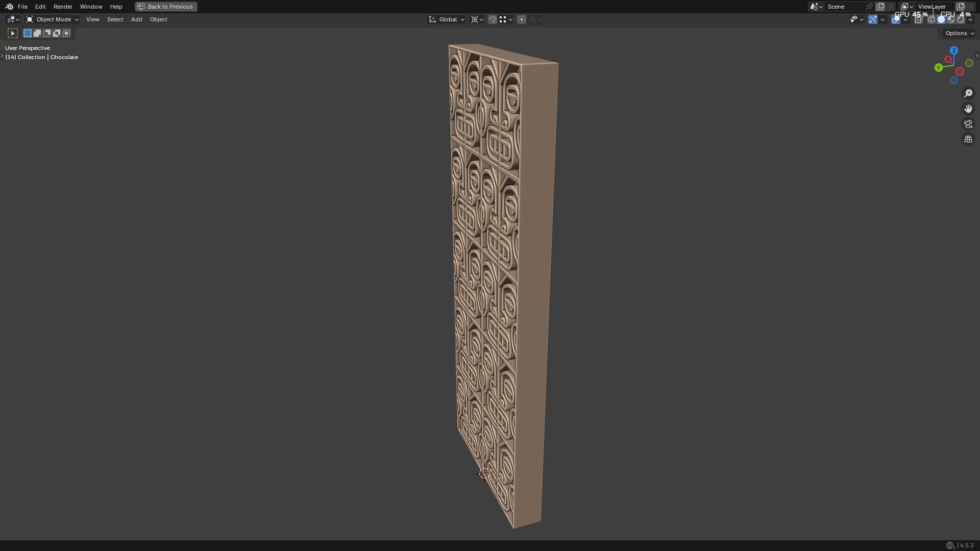Choose the Invert selection mode icon
Screen dimensions: 980x551
pyautogui.click(x=57, y=33)
